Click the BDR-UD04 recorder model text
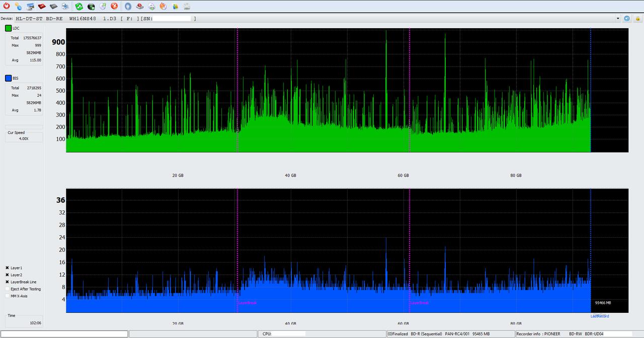644x338 pixels. (x=594, y=334)
